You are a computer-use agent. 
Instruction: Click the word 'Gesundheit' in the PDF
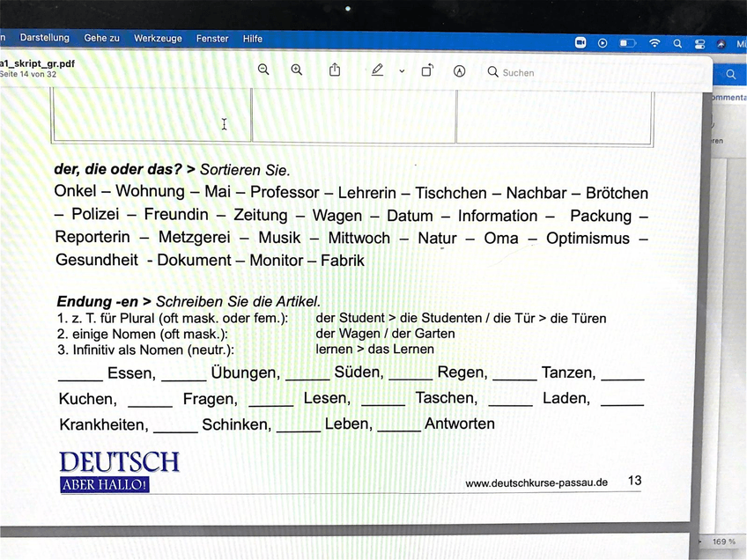point(97,260)
